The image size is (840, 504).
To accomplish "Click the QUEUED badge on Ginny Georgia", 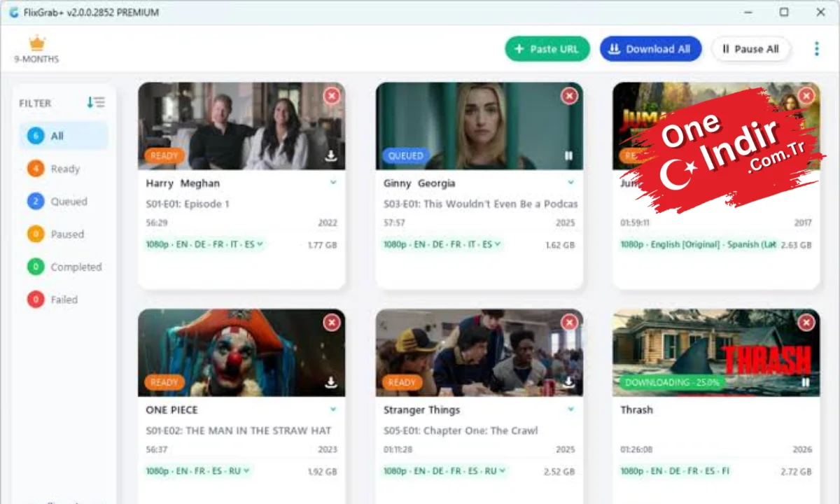I will coord(406,155).
